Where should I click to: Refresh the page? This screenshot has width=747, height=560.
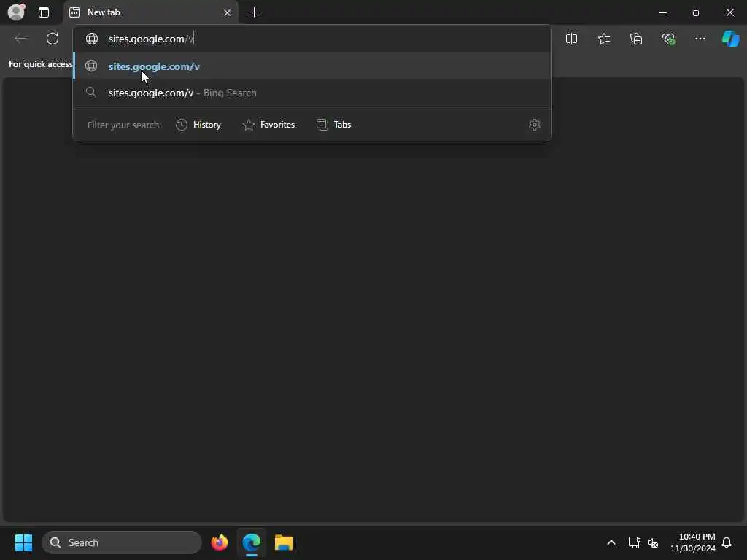[53, 39]
